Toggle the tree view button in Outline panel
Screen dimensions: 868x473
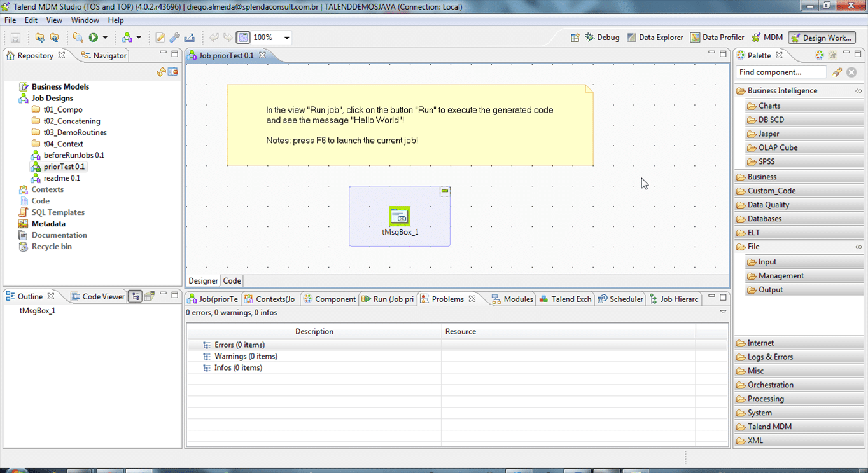tap(135, 296)
